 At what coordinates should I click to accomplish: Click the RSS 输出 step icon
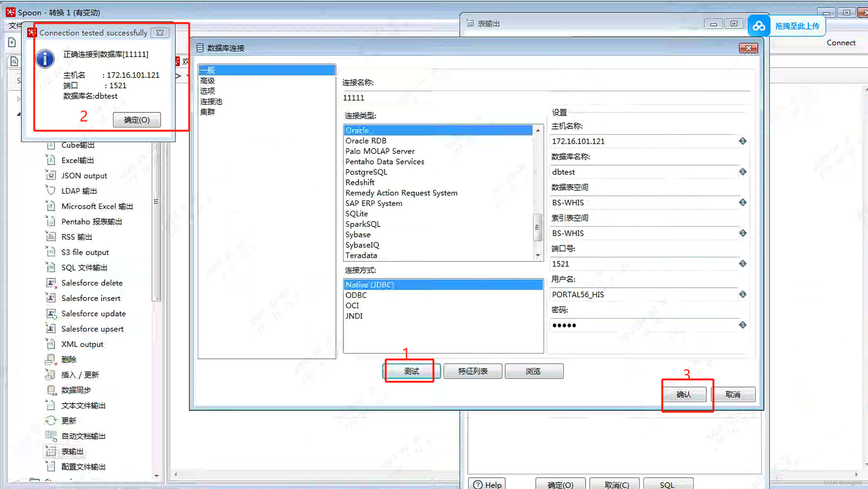tap(51, 237)
